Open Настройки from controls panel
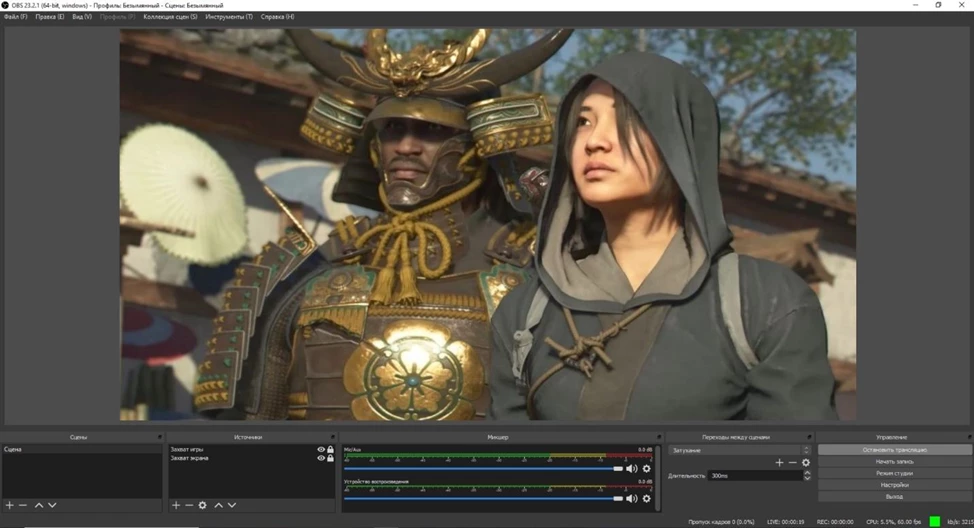This screenshot has width=974, height=528. click(x=894, y=485)
